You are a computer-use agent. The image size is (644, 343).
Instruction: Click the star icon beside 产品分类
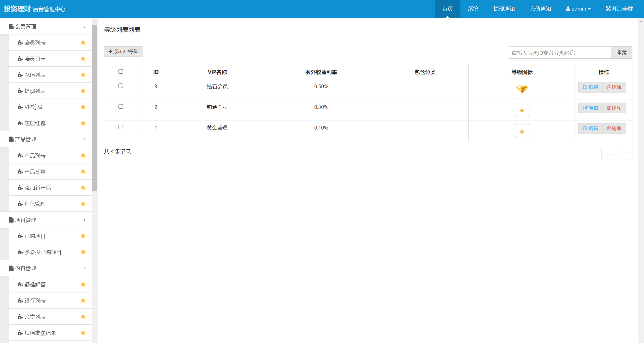83,171
